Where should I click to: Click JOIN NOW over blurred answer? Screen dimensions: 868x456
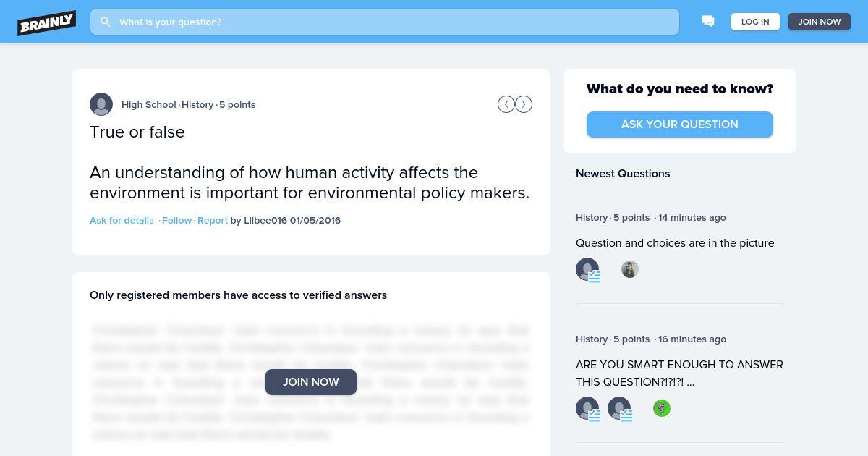point(311,382)
